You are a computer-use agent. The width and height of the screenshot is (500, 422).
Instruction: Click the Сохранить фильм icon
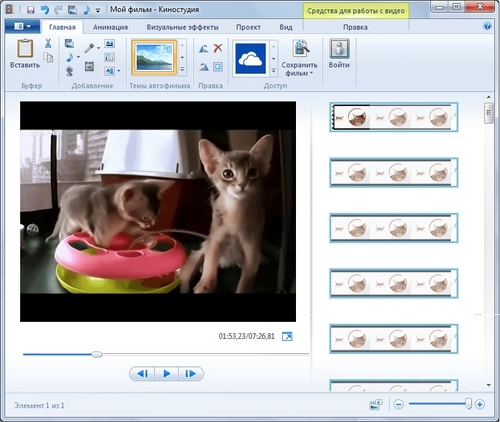[x=301, y=48]
